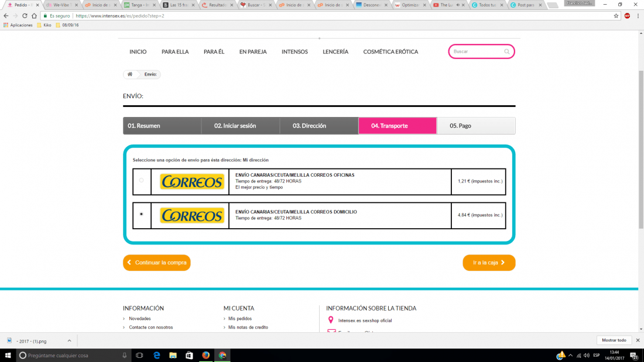Open Mis pedidos link
The width and height of the screenshot is (644, 362).
tap(240, 319)
